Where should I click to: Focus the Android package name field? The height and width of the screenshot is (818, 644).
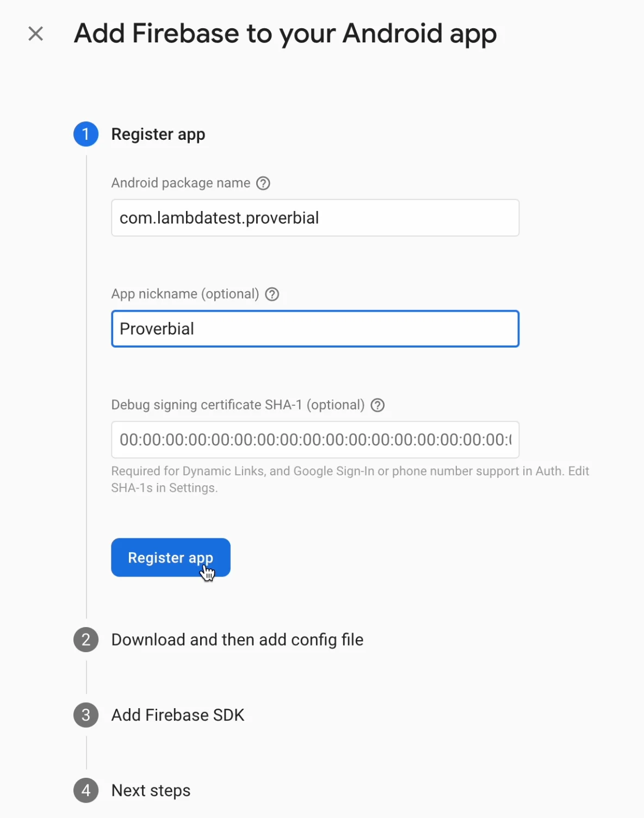tap(315, 218)
